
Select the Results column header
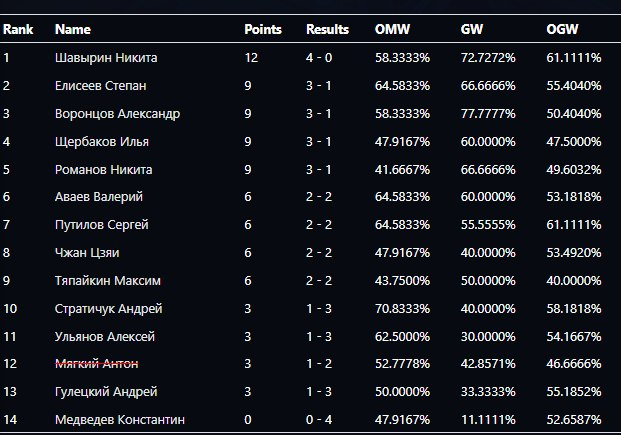[327, 30]
